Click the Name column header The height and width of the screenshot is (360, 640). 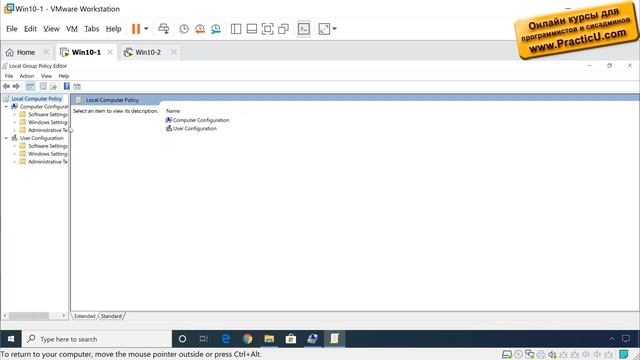(x=173, y=111)
